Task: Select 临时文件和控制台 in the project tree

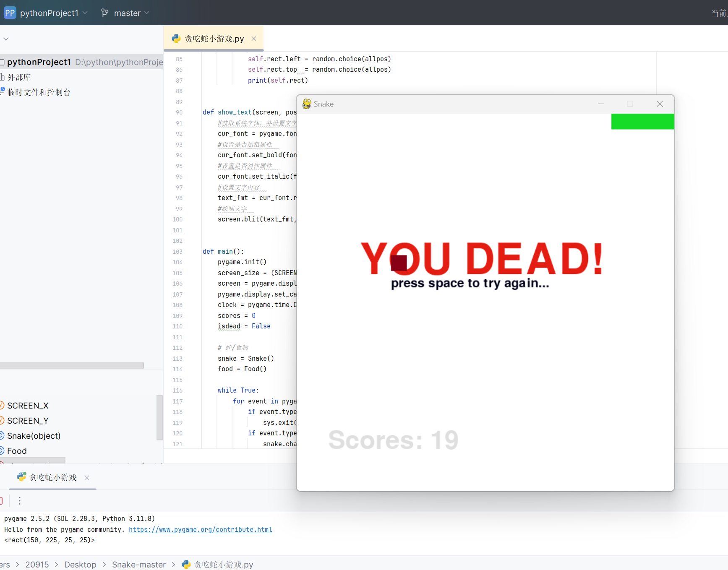Action: (x=39, y=92)
